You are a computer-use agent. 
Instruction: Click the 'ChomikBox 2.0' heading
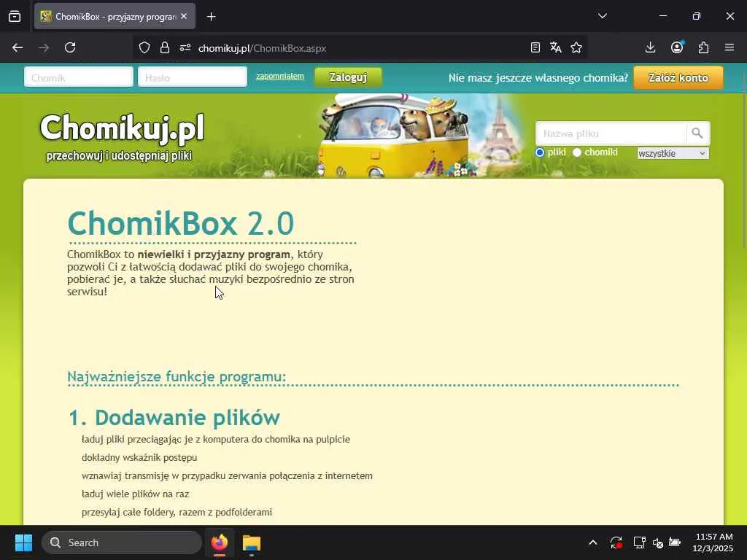tap(181, 223)
